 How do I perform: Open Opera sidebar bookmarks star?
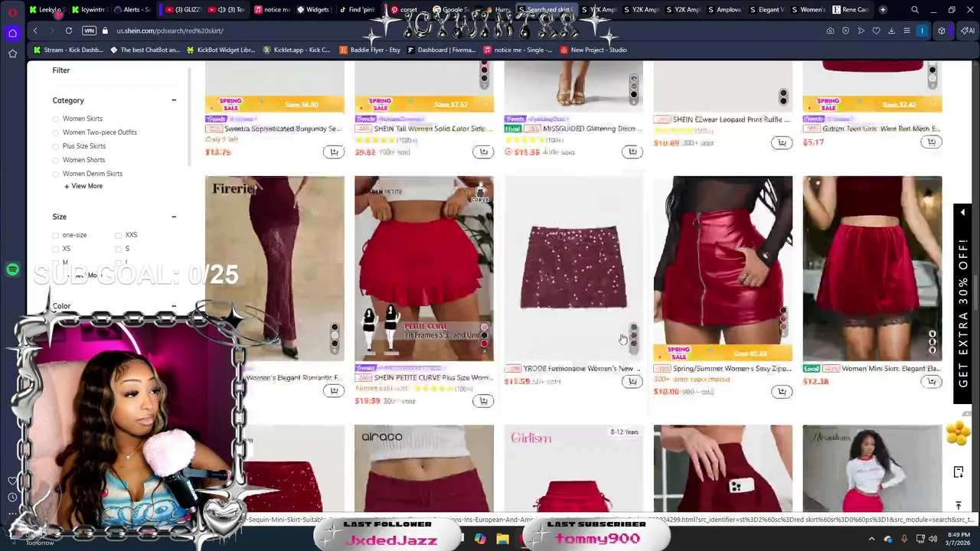12,54
